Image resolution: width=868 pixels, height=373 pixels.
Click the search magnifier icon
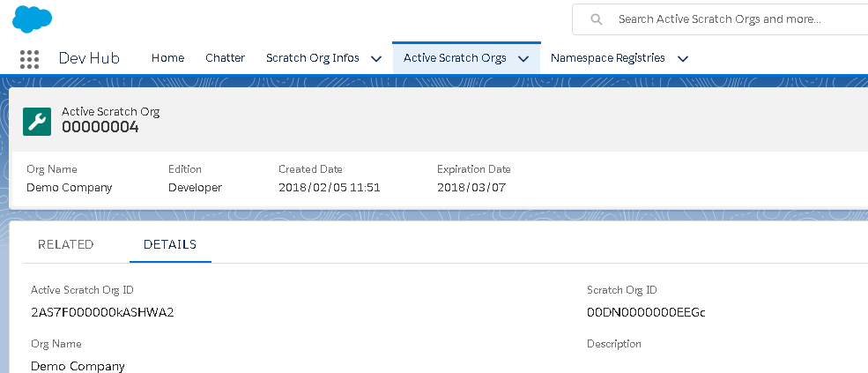[x=597, y=19]
